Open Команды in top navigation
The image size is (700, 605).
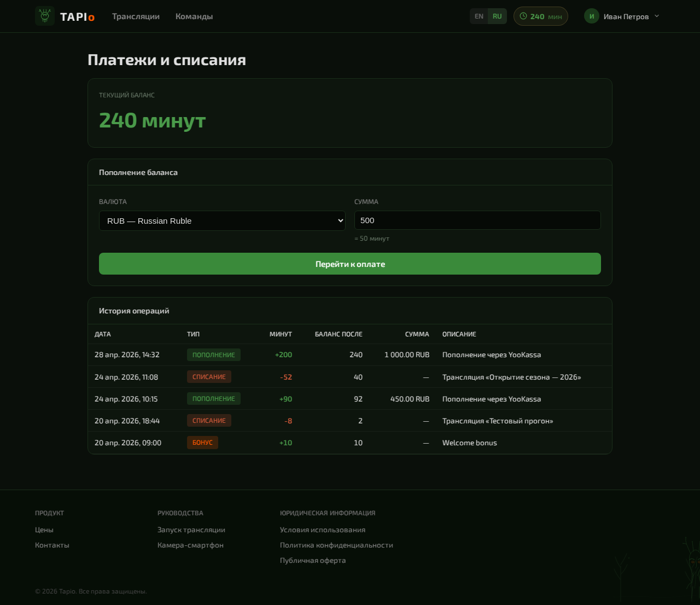pyautogui.click(x=194, y=16)
